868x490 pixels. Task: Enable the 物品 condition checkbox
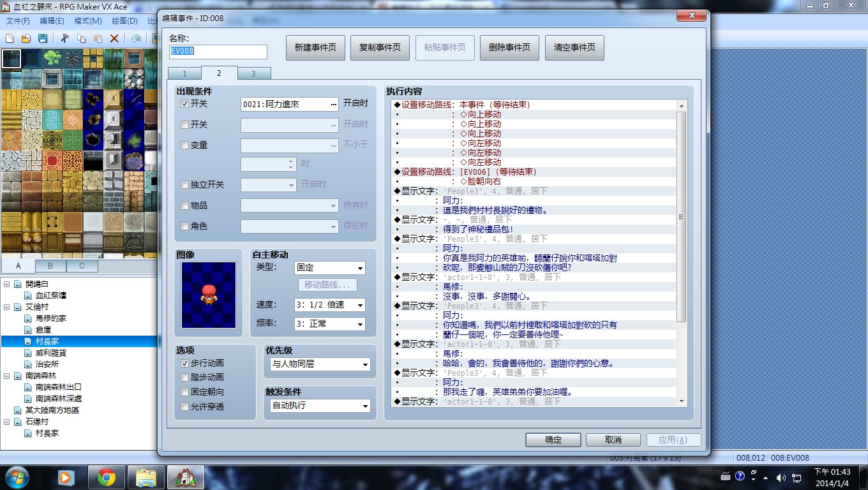point(185,206)
